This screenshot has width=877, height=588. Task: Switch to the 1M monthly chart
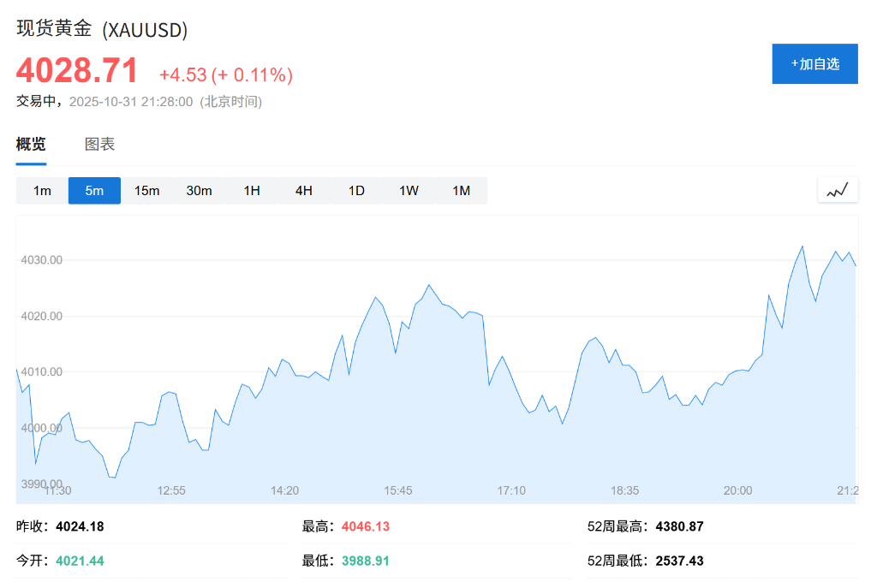click(460, 190)
